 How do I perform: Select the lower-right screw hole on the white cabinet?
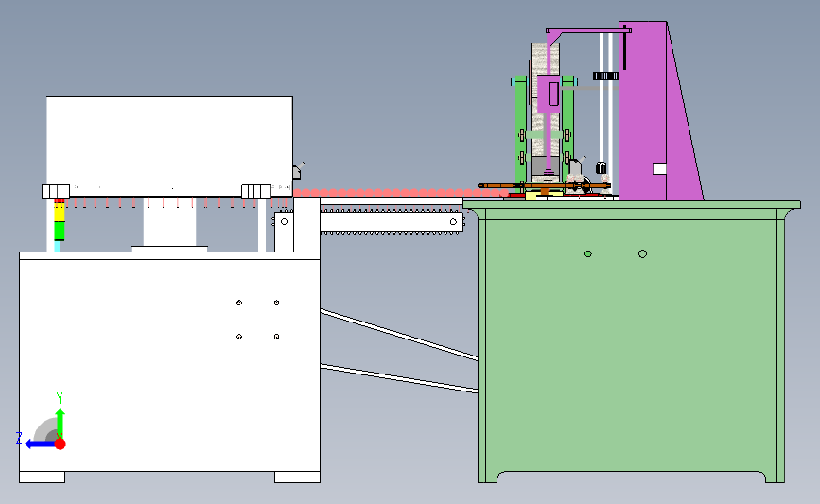coord(277,337)
